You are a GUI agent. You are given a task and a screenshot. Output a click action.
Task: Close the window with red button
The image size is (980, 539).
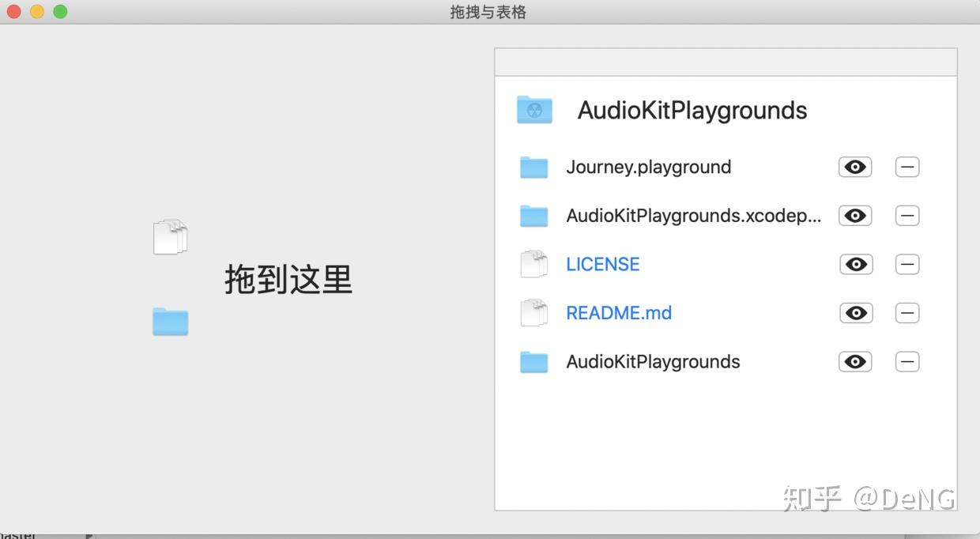coord(14,12)
